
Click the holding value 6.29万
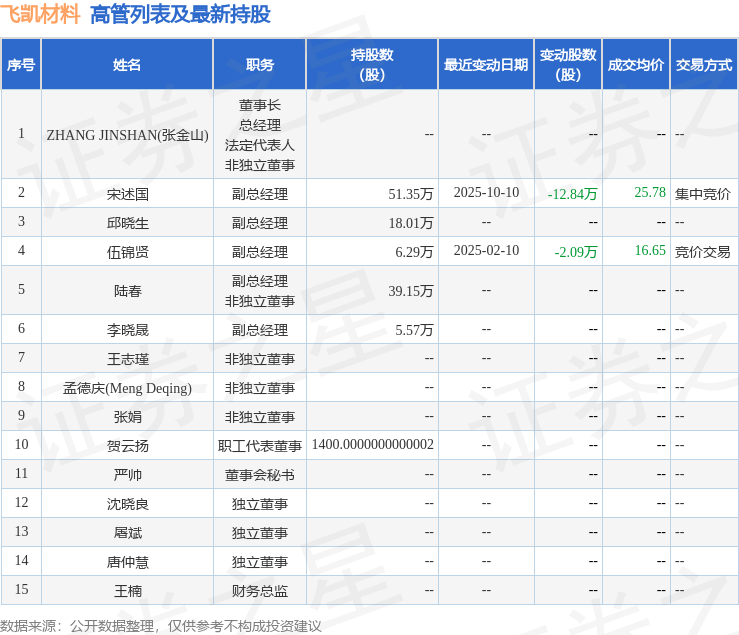[414, 252]
